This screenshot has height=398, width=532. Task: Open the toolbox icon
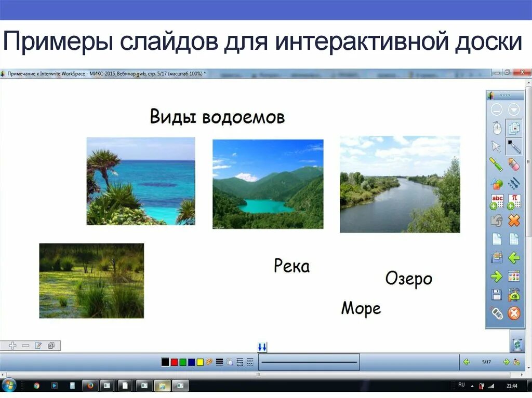[514, 294]
